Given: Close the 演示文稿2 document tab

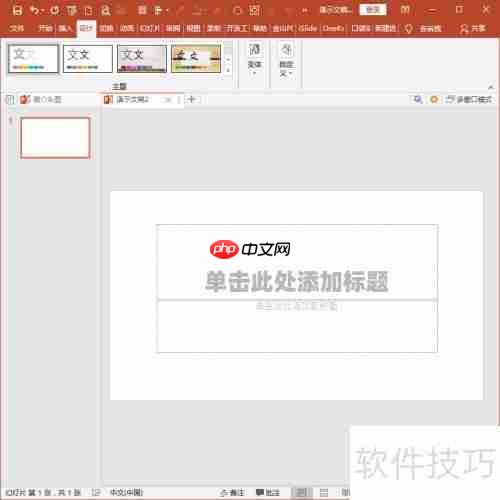Looking at the screenshot, I should point(168,100).
